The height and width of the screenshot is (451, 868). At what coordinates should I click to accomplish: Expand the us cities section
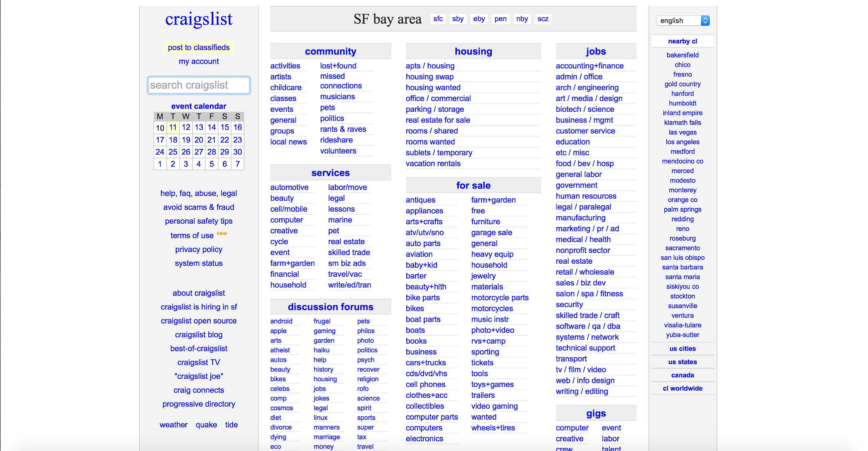click(x=682, y=349)
